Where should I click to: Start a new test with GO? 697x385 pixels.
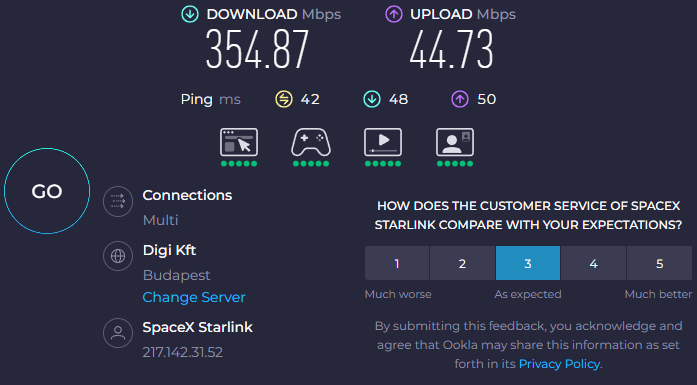47,191
